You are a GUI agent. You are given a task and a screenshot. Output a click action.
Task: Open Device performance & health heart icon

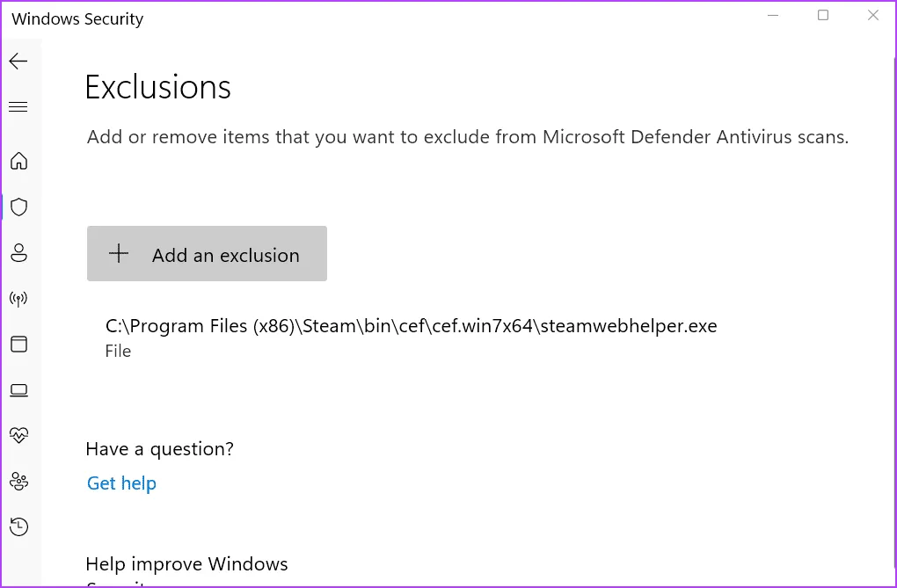click(18, 435)
